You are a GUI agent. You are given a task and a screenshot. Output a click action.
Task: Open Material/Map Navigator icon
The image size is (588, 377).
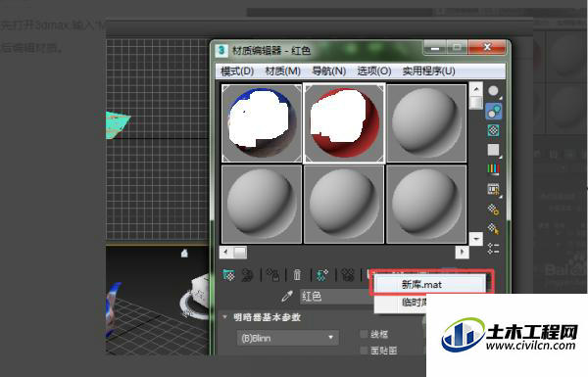pyautogui.click(x=494, y=248)
